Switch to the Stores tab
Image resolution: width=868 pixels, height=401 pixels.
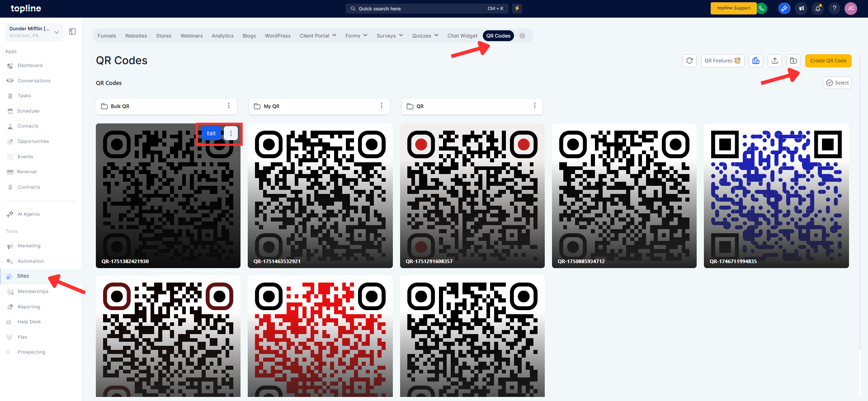[164, 36]
